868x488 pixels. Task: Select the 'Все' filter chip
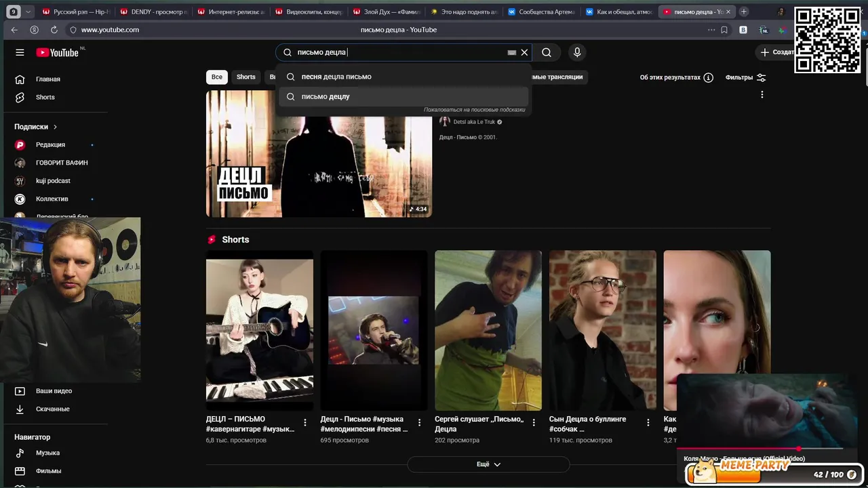(217, 77)
